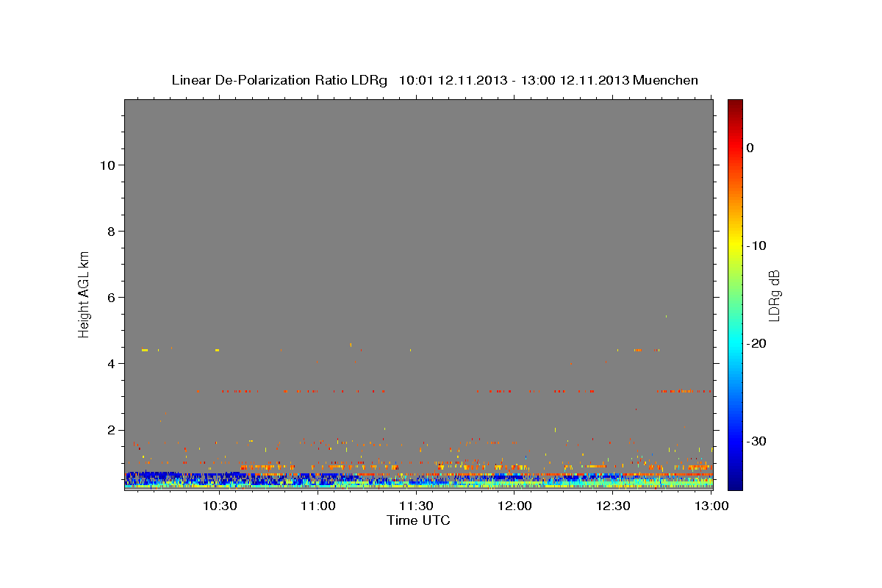882x588 pixels.
Task: Click the 13:00 time tick label
Action: 711,506
